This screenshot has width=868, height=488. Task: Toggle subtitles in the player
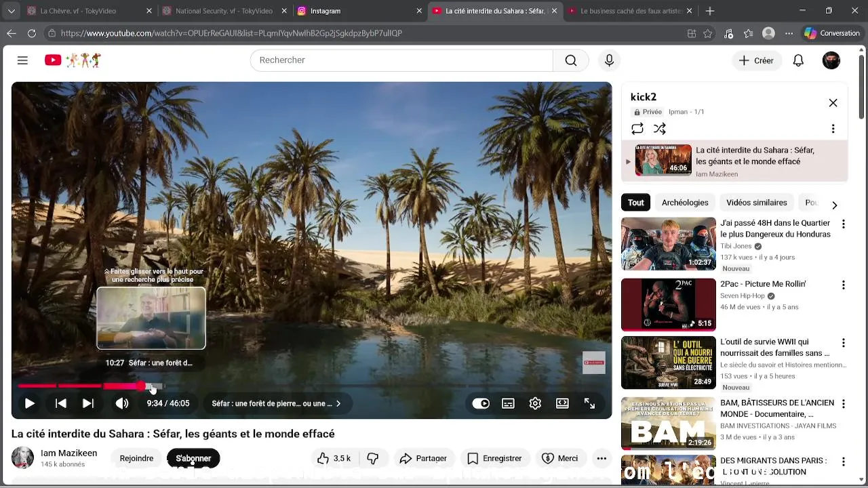click(x=508, y=403)
